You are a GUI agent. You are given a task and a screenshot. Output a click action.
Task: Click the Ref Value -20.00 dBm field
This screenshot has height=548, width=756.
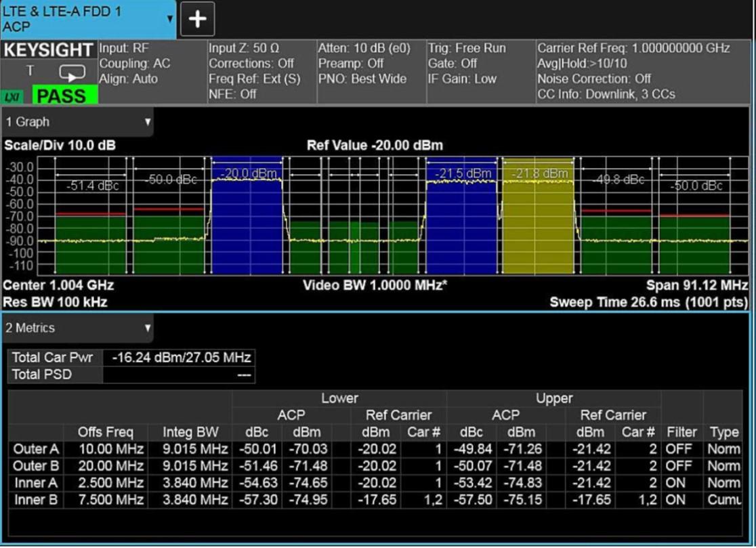click(x=375, y=146)
